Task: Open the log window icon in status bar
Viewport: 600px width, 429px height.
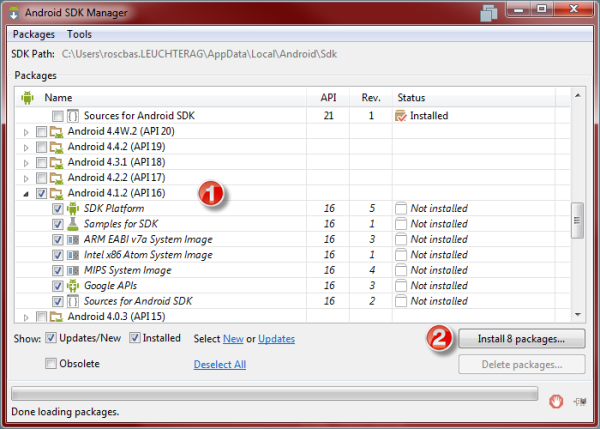Action: click(x=580, y=401)
